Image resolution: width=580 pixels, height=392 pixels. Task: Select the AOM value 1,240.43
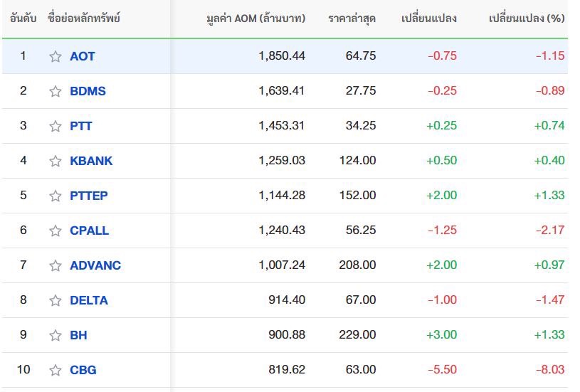click(x=282, y=230)
